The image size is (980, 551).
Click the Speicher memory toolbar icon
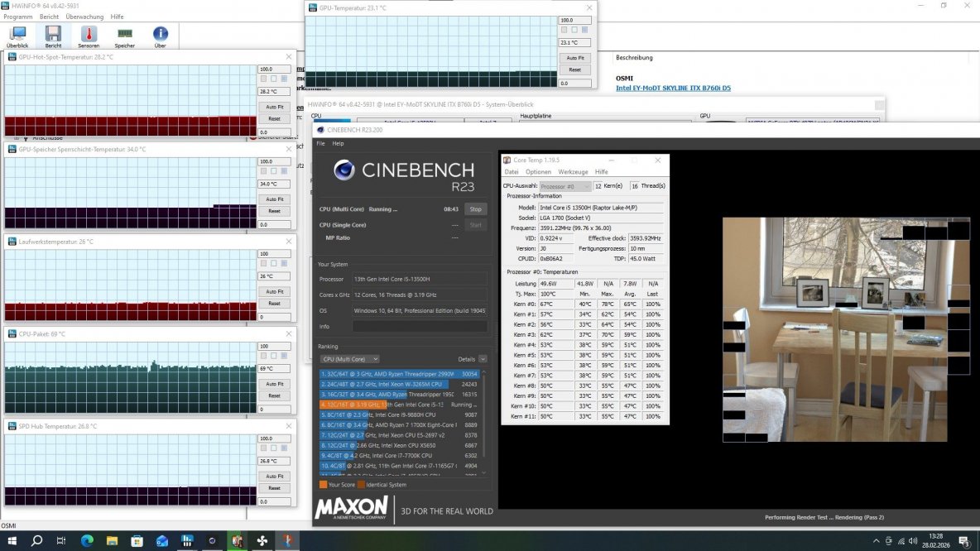124,37
